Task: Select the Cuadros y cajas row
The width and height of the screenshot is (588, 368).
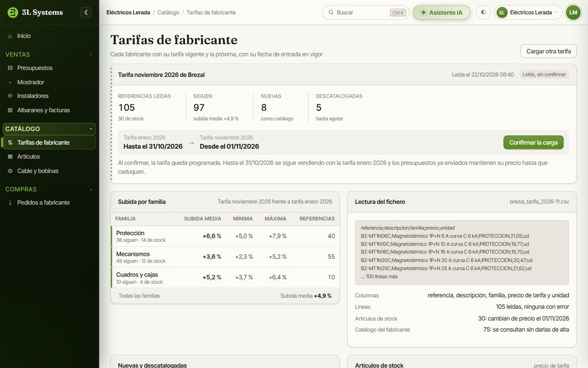Action: 225,278
